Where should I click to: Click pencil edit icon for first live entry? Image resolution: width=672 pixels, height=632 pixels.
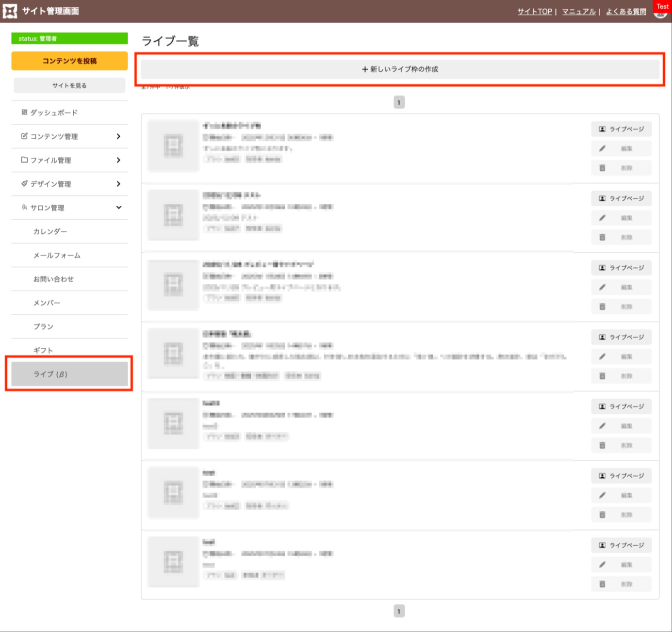[602, 148]
